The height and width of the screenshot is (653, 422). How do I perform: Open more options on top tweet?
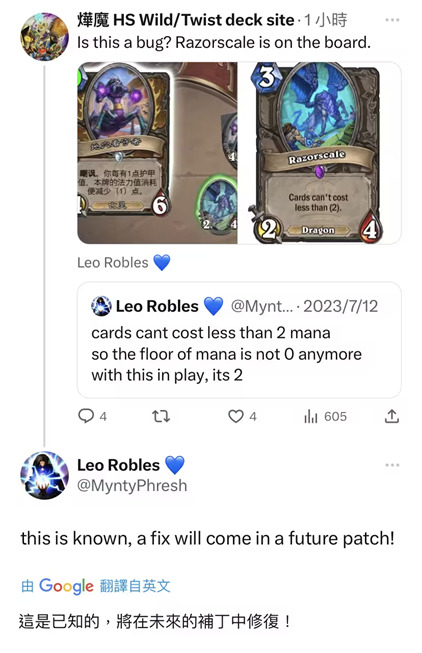pos(392,20)
